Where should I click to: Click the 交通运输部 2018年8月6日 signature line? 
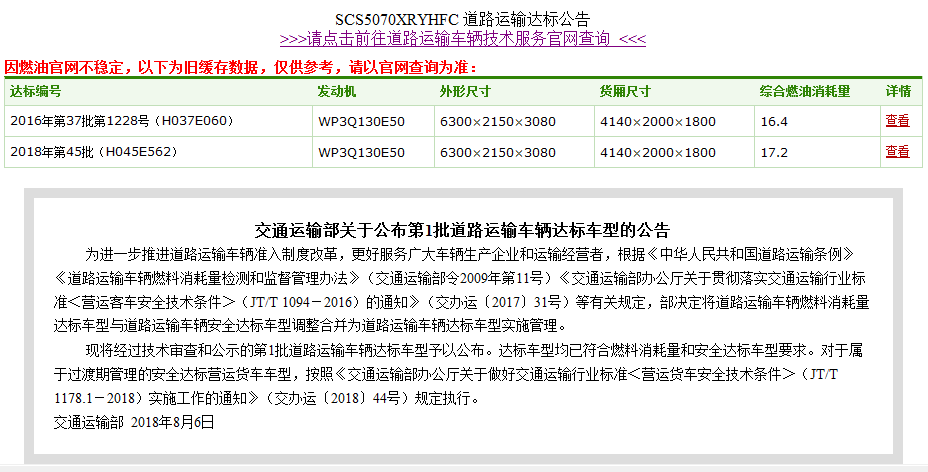coord(134,422)
